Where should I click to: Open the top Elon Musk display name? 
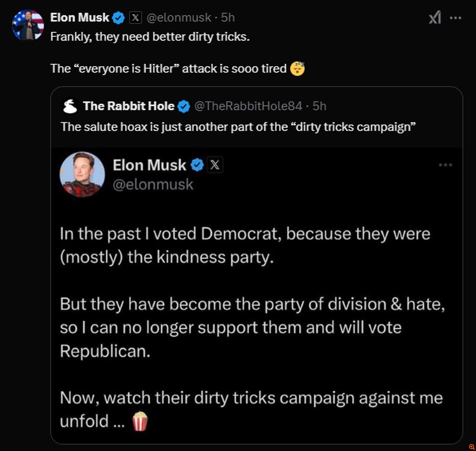click(80, 18)
